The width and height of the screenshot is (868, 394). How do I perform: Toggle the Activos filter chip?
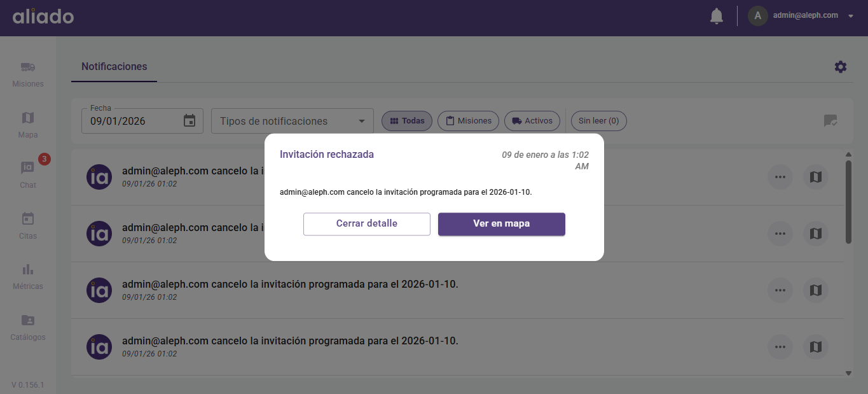point(533,121)
